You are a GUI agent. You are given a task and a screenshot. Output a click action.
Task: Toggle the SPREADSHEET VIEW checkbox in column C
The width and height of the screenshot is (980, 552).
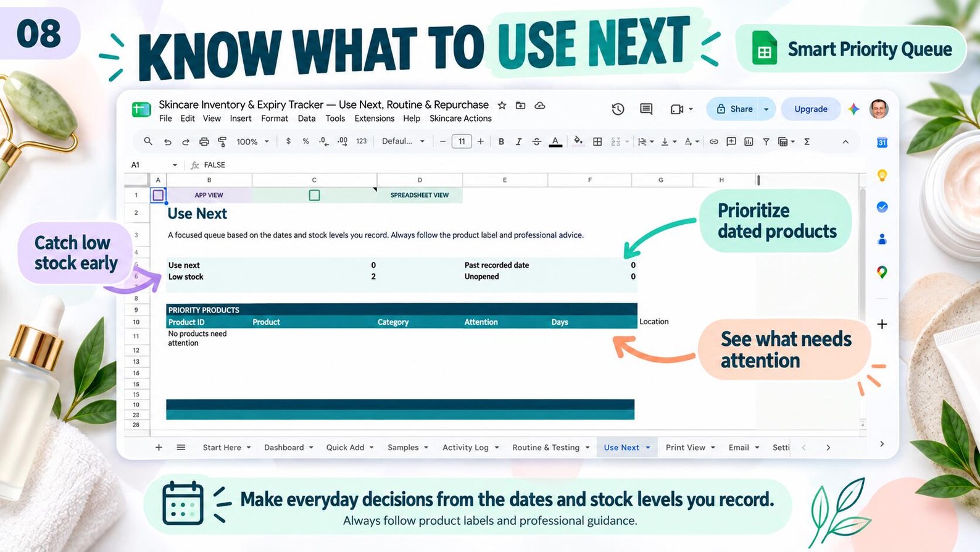[x=314, y=195]
